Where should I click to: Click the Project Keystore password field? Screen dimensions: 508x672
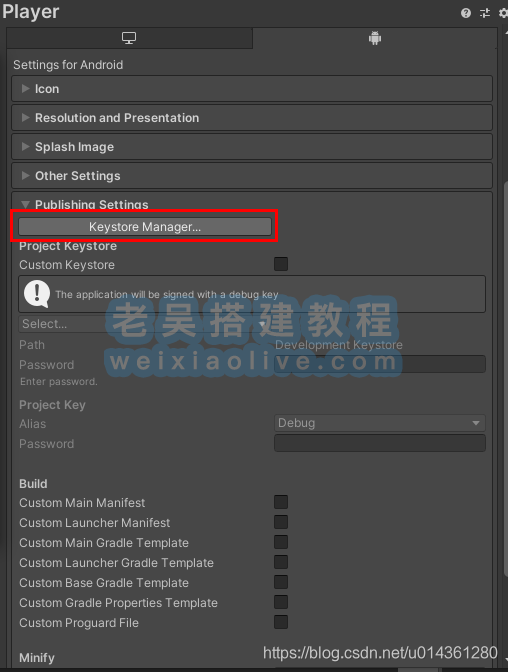point(380,364)
